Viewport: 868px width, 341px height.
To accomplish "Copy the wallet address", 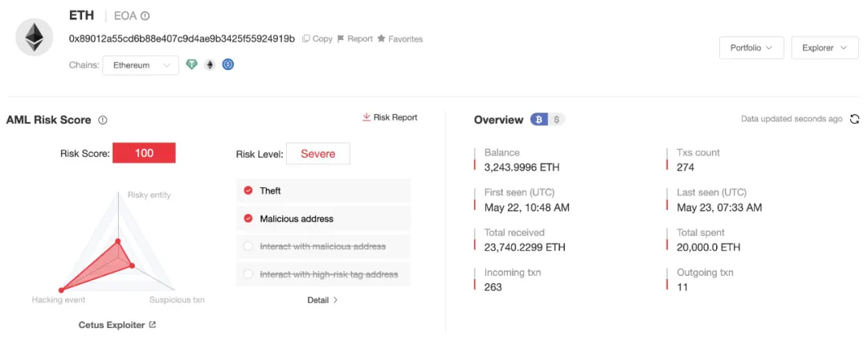I will 317,39.
